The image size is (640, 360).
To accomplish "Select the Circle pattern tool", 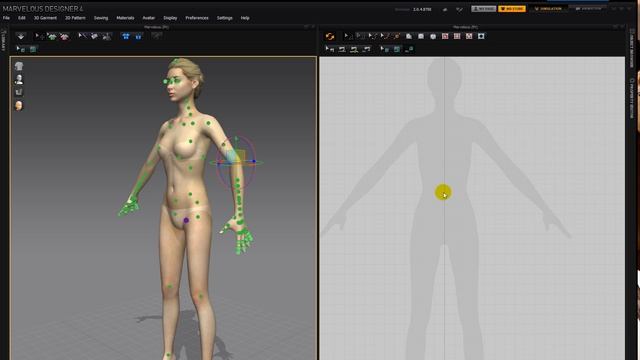I will [433, 36].
